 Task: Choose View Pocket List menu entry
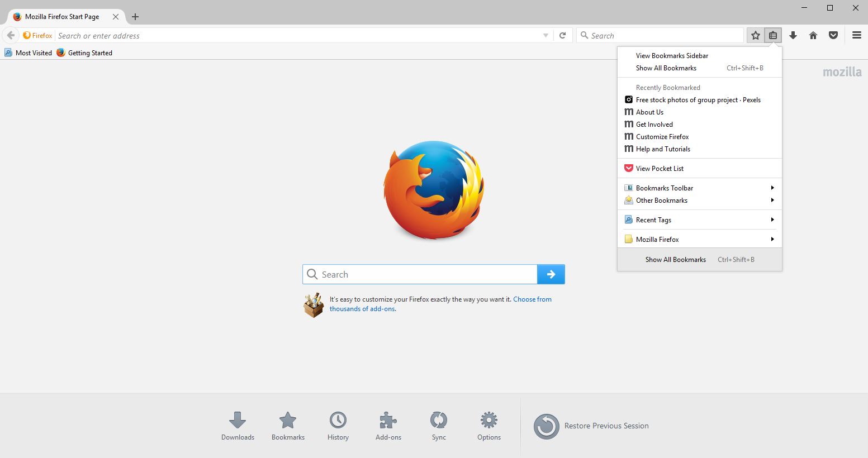pyautogui.click(x=660, y=169)
